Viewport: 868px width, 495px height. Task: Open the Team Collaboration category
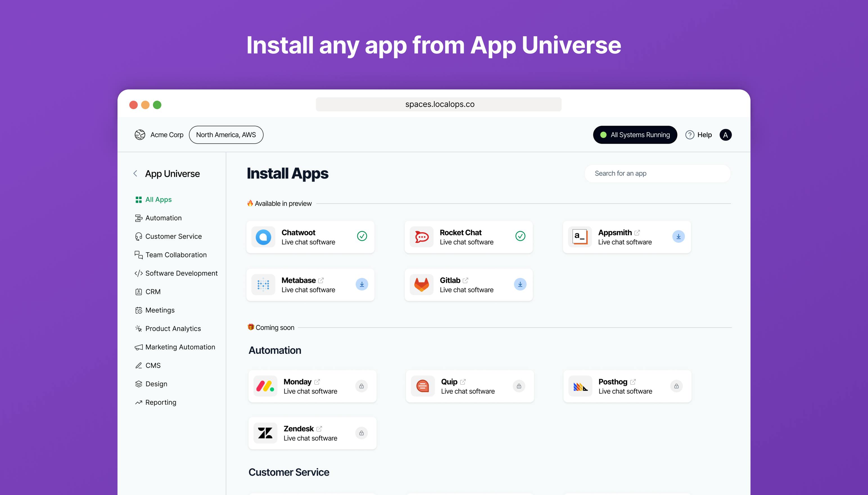click(171, 255)
